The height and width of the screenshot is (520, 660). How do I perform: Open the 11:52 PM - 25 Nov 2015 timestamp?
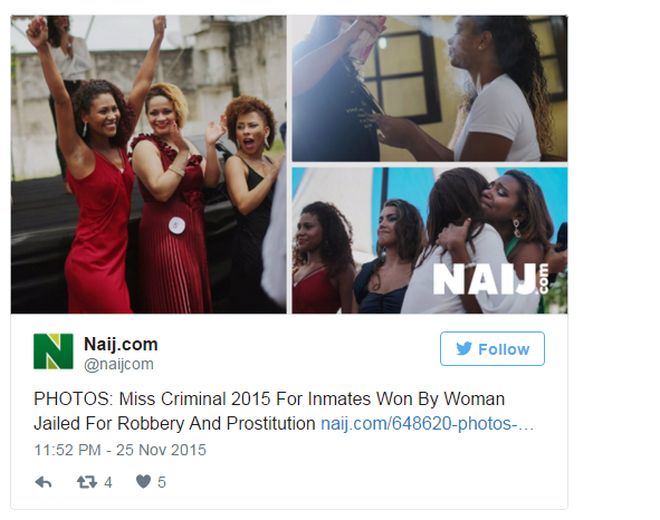pos(120,450)
